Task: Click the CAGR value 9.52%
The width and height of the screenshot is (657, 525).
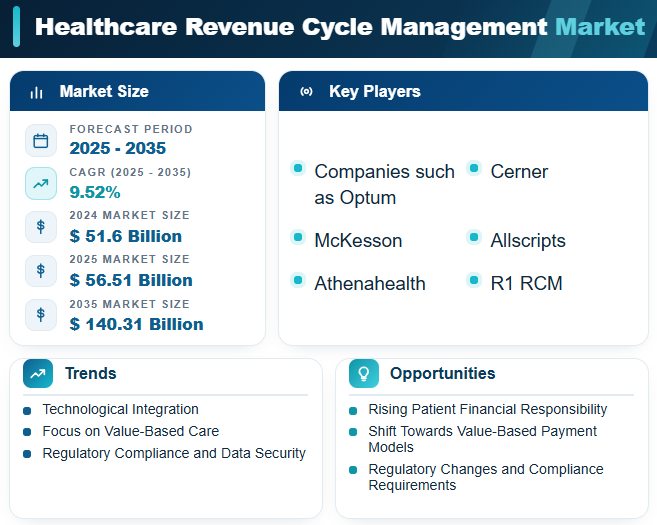Action: coord(95,192)
